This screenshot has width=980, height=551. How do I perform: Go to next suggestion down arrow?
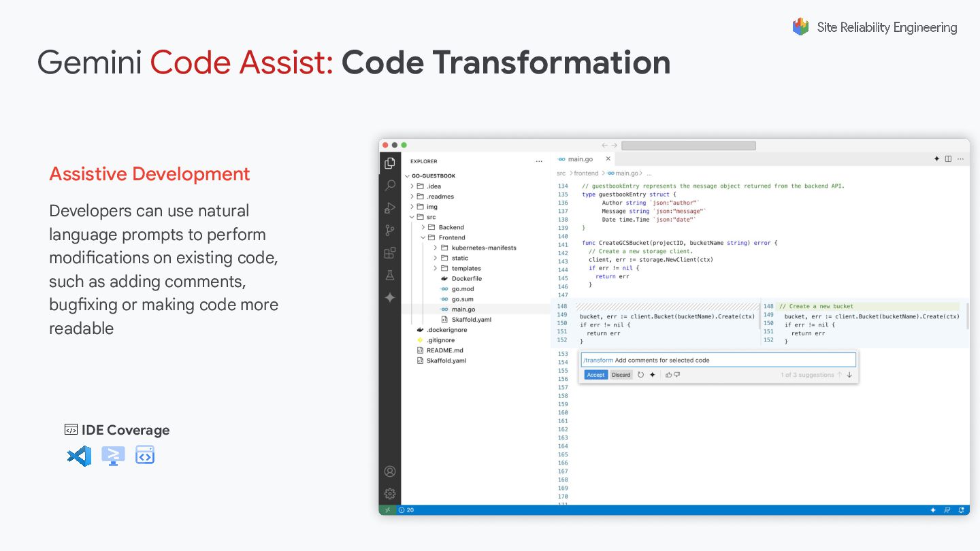[x=849, y=375]
